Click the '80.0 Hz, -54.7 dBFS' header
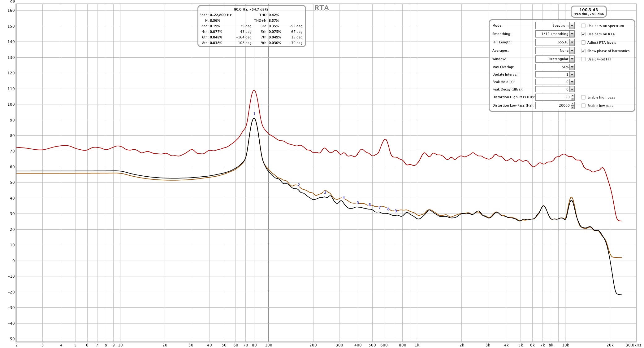644x348 pixels. (x=251, y=9)
